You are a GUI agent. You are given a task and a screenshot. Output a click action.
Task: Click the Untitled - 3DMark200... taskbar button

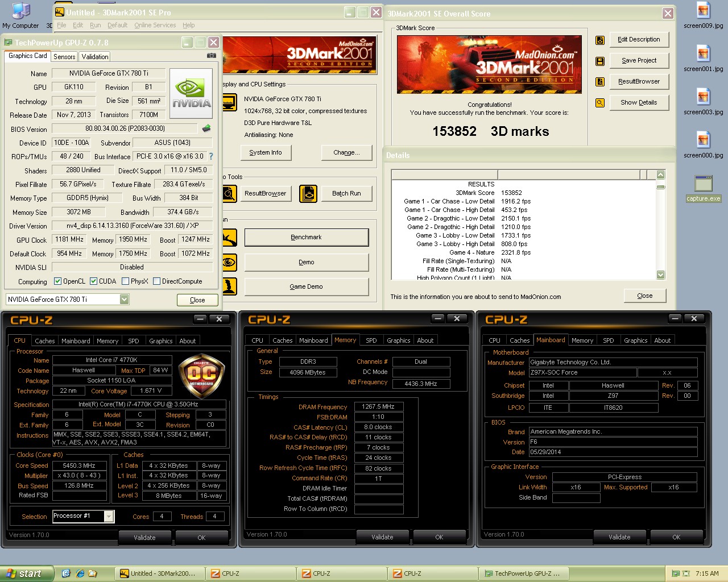[160, 573]
